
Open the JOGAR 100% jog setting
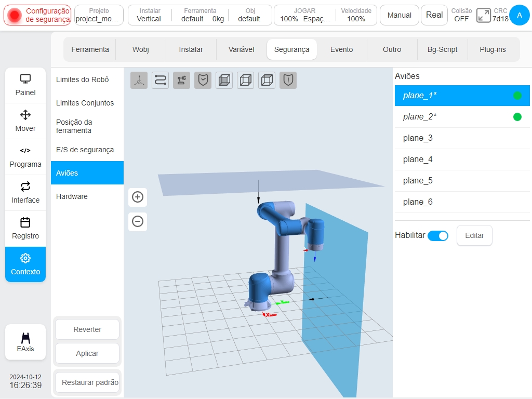pos(304,15)
